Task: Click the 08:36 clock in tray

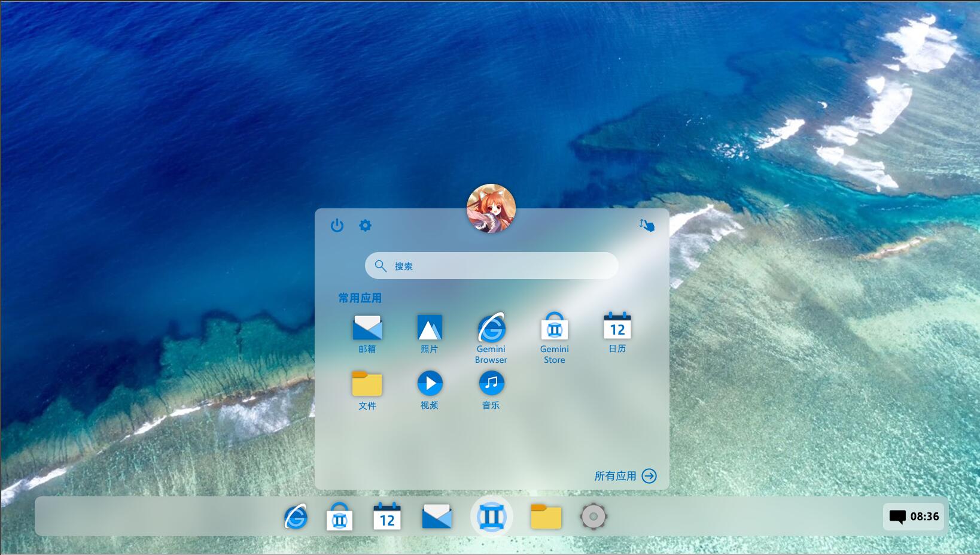Action: (x=925, y=516)
